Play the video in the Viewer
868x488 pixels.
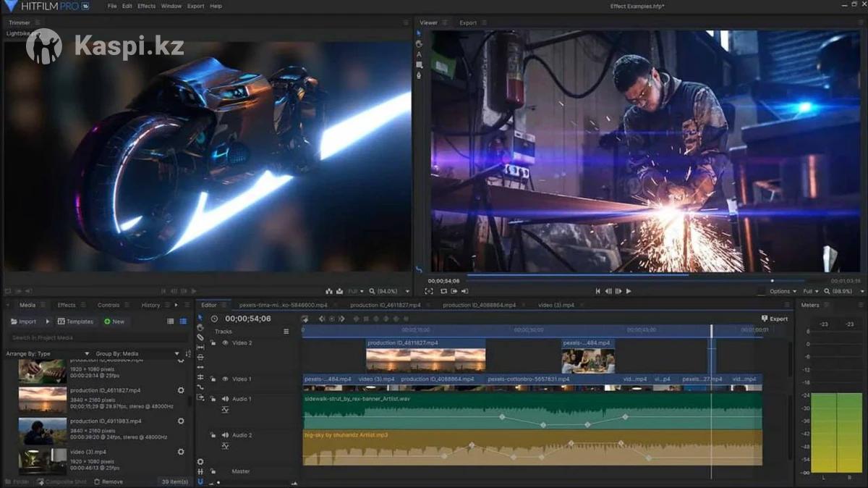point(629,291)
